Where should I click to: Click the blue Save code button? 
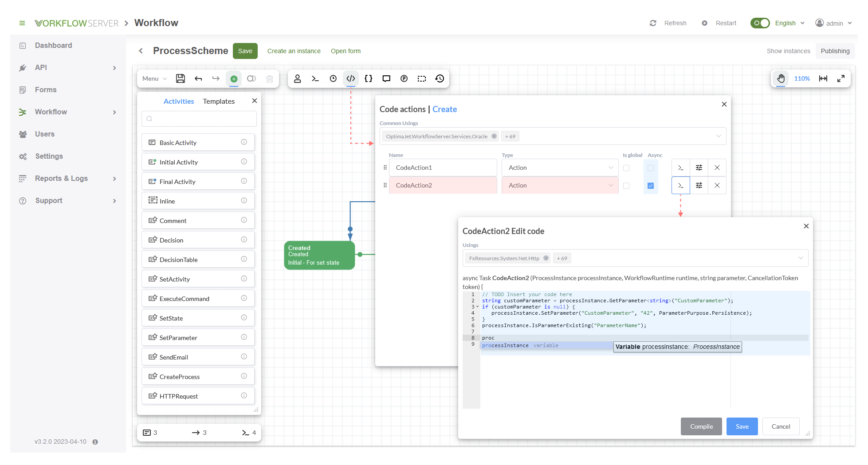[x=742, y=426]
